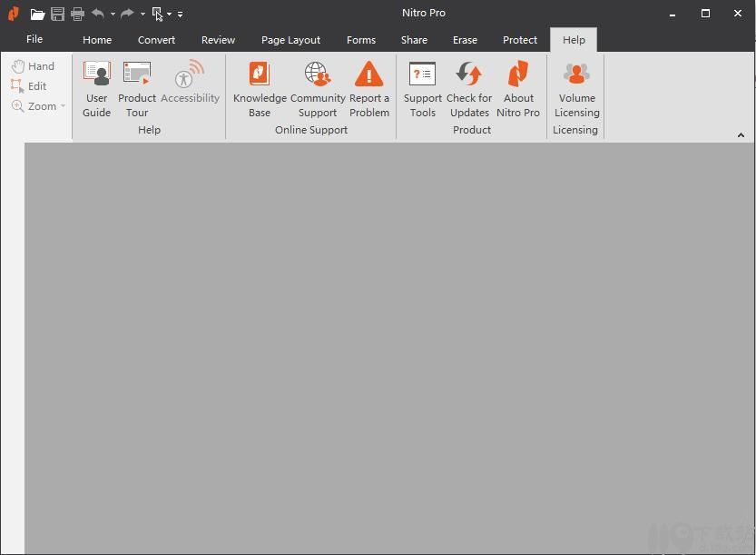Image resolution: width=756 pixels, height=555 pixels.
Task: Open a file with the folder icon
Action: pyautogui.click(x=37, y=14)
